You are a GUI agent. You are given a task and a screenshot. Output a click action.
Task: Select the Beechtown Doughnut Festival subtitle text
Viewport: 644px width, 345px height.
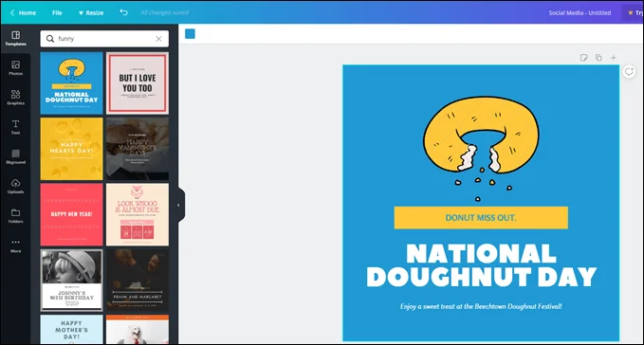tap(481, 306)
